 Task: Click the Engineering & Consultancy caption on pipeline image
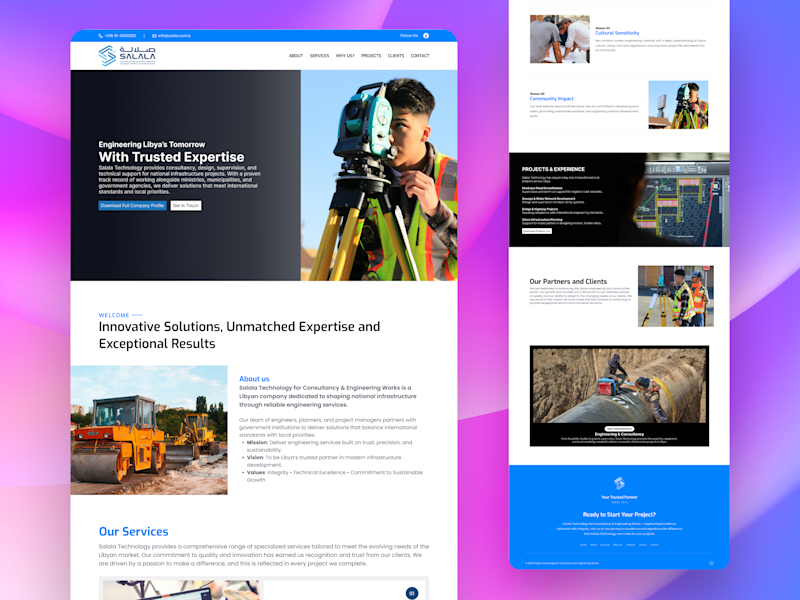[x=619, y=434]
